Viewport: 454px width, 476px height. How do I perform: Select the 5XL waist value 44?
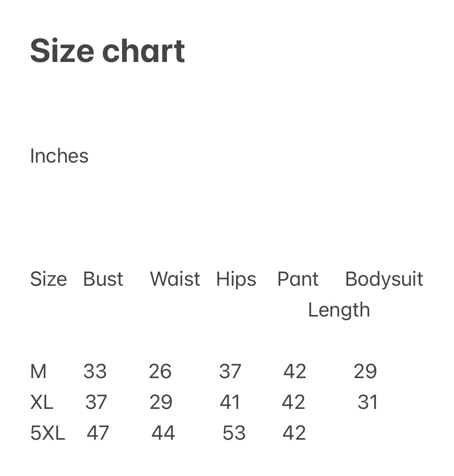[163, 433]
